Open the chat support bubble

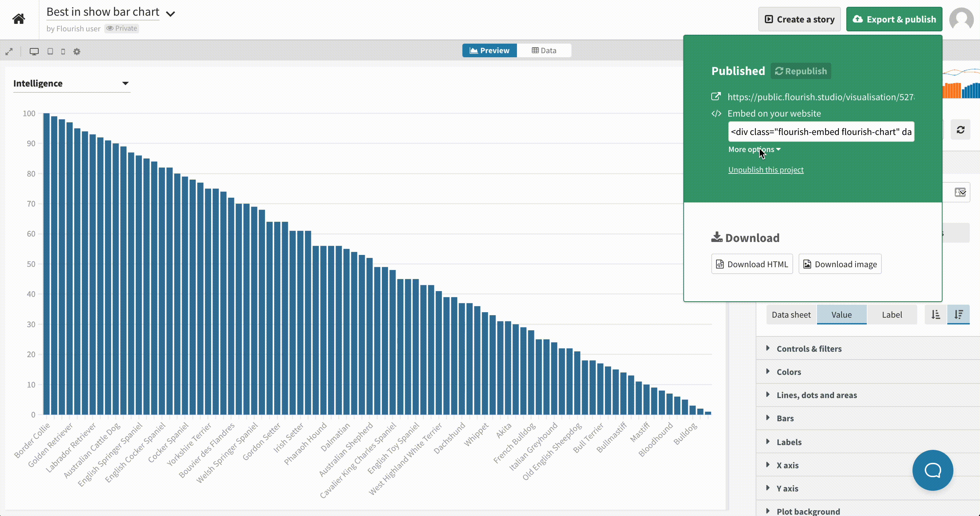(x=933, y=470)
